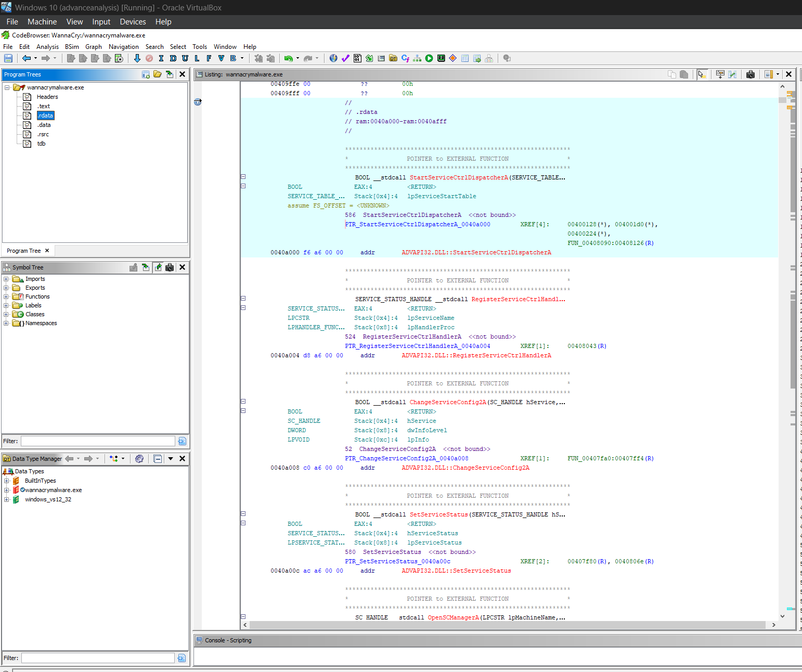Select the Headers node in Program Trees

point(47,97)
